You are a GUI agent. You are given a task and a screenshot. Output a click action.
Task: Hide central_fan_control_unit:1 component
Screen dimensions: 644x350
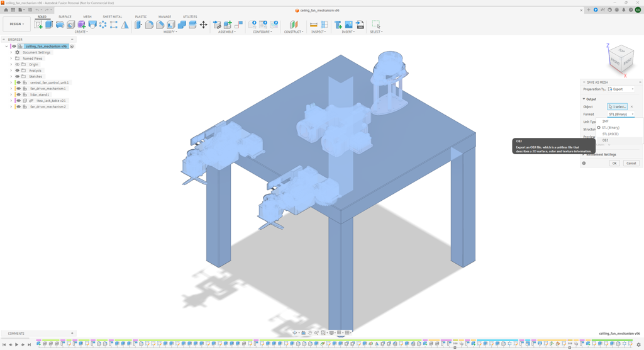click(x=18, y=82)
